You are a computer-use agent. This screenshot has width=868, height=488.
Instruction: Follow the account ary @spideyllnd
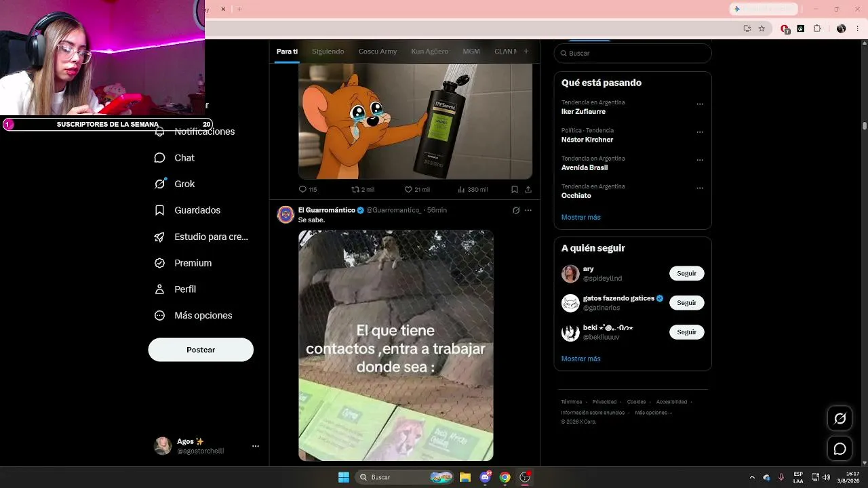(x=687, y=273)
